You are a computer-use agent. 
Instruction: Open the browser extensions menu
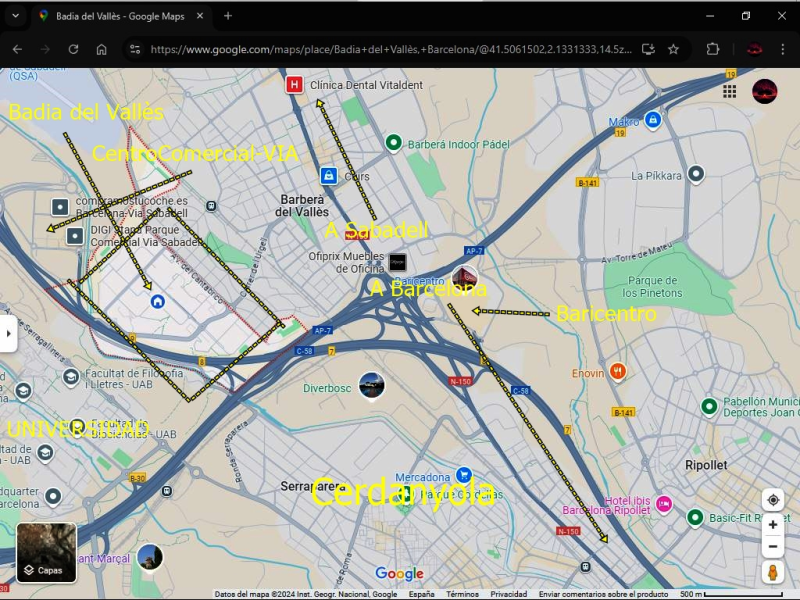[x=713, y=49]
